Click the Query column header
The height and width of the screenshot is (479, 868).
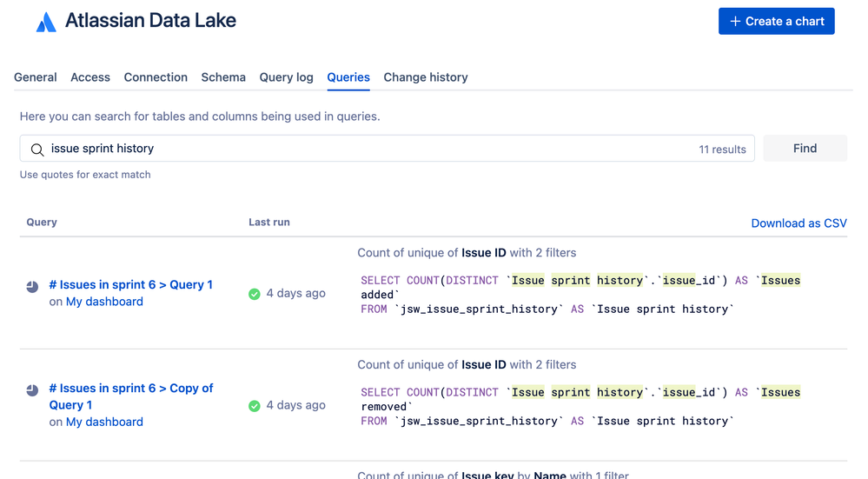[x=42, y=222]
